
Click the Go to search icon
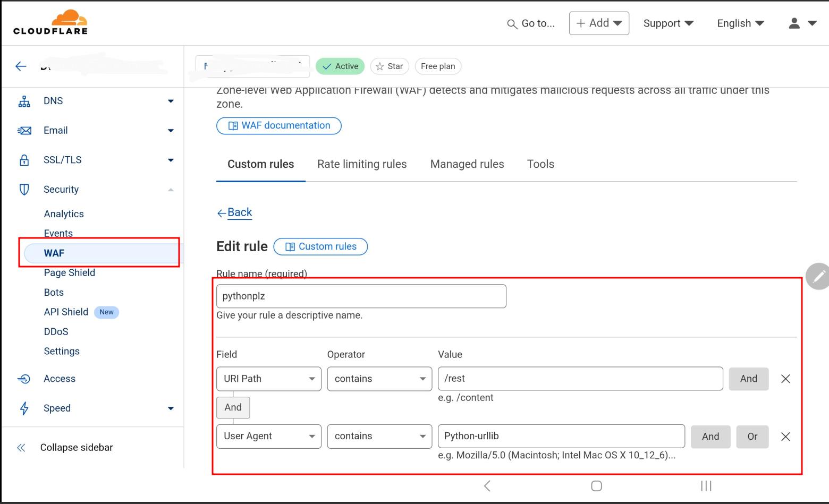coord(512,24)
